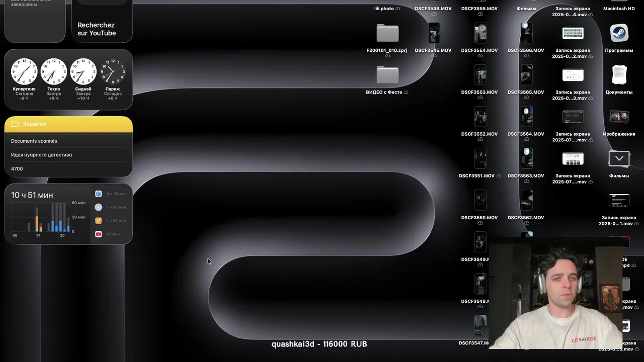Screen dimensions: 644x362
Task: Click the Macintosh HD label
Action: (619, 9)
